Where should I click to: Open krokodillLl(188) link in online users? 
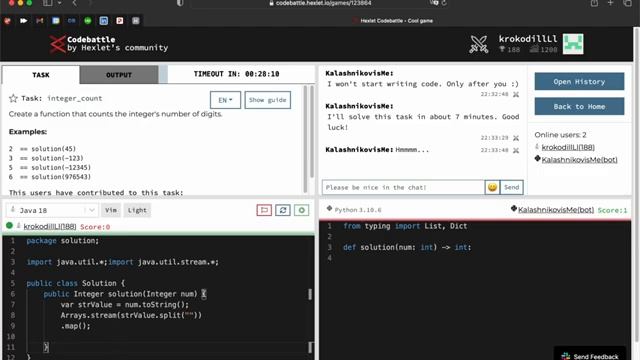point(568,147)
